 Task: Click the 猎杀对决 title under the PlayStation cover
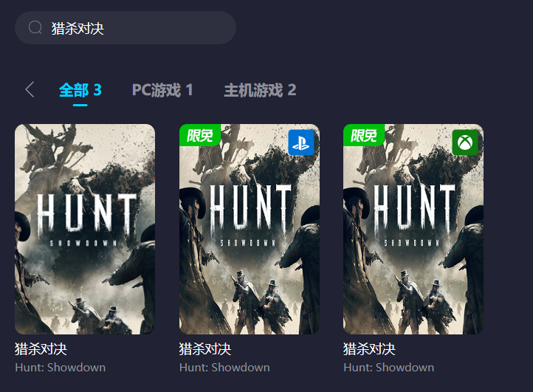[x=205, y=349]
